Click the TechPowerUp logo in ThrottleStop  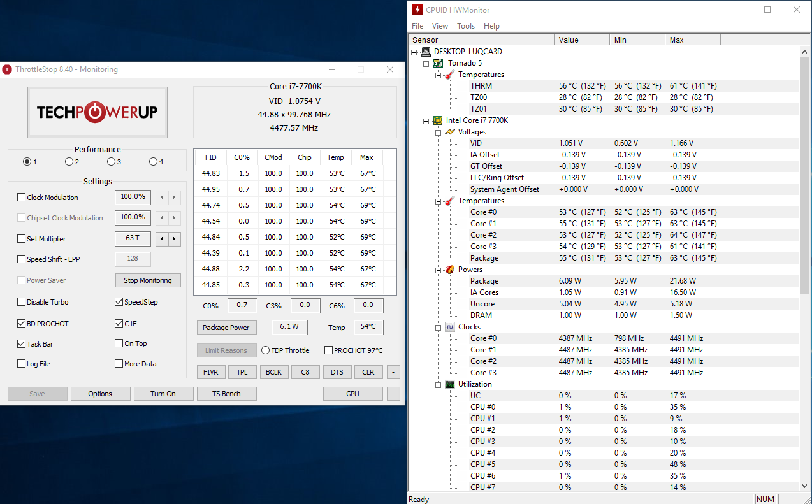coord(98,112)
